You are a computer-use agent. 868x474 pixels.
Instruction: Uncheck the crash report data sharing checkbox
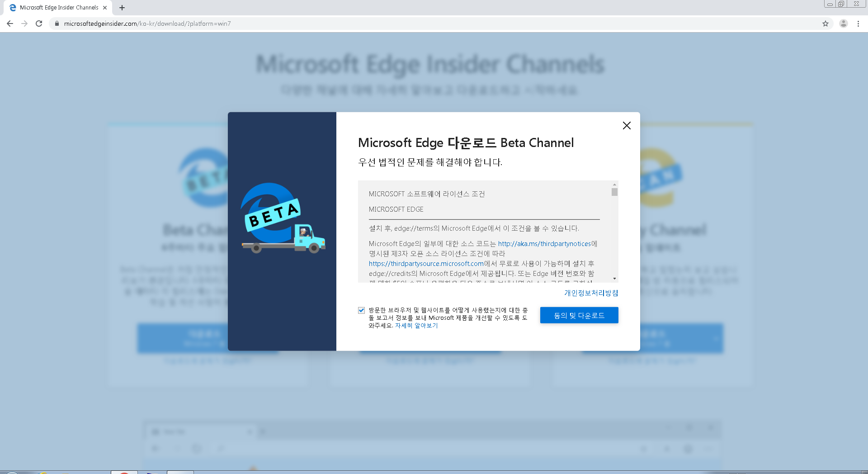pos(361,310)
